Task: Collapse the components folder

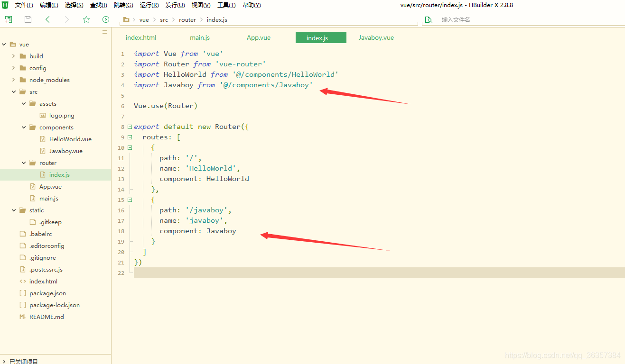Action: coord(24,127)
